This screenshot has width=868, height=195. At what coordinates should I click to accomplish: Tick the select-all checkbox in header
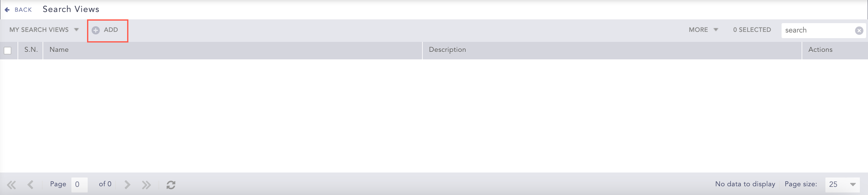click(x=8, y=51)
